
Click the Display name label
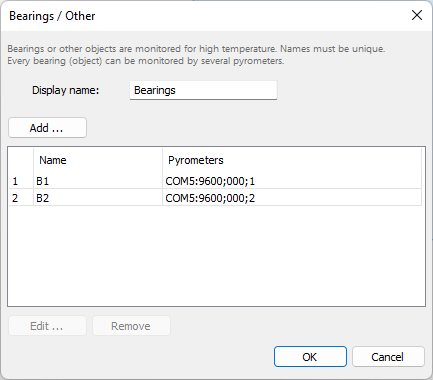click(66, 90)
